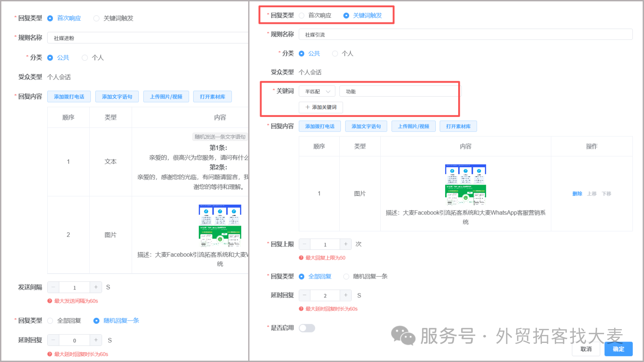
Task: Click 添加文字语句 in left panel
Action: coord(117,97)
